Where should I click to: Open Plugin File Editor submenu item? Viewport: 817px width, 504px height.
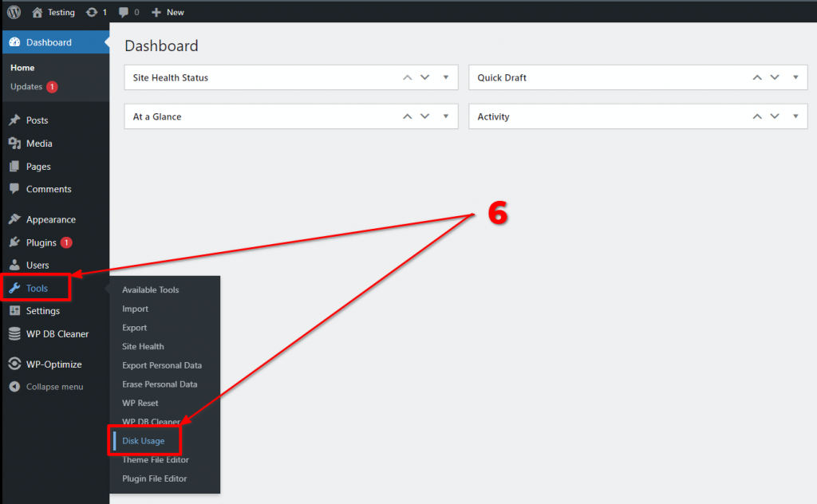point(154,478)
